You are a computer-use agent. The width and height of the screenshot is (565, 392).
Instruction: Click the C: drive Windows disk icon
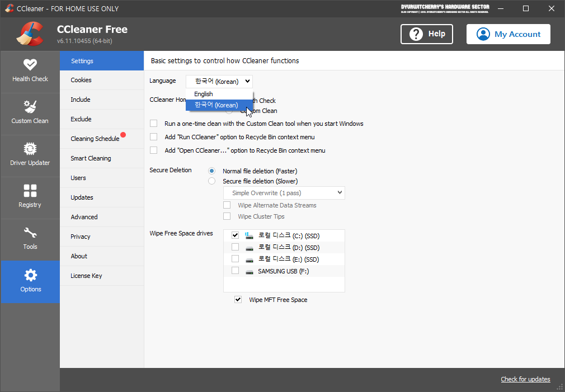pos(249,235)
